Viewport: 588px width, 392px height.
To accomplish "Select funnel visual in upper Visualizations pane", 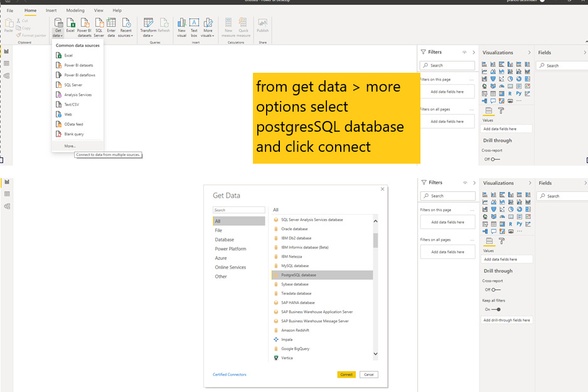I will click(493, 78).
